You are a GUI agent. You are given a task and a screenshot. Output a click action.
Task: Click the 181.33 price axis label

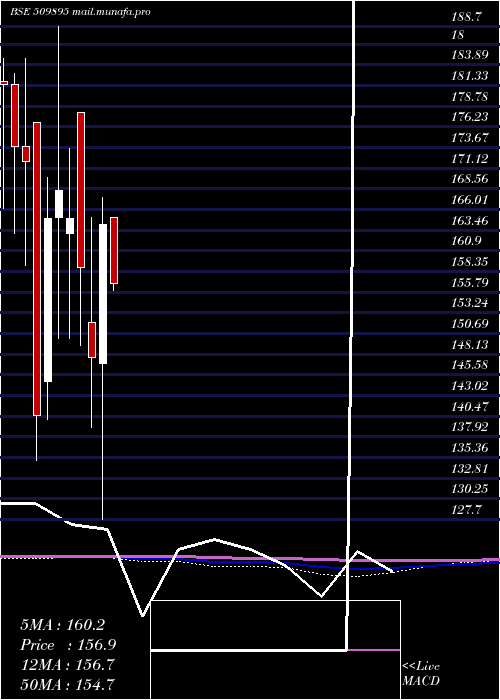[470, 76]
